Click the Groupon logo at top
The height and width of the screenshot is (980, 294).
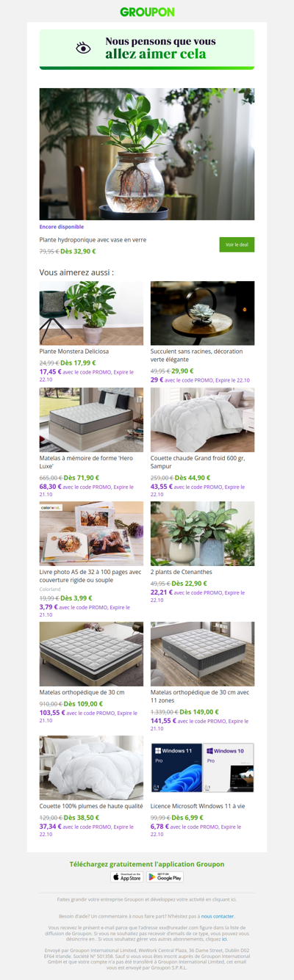147,12
